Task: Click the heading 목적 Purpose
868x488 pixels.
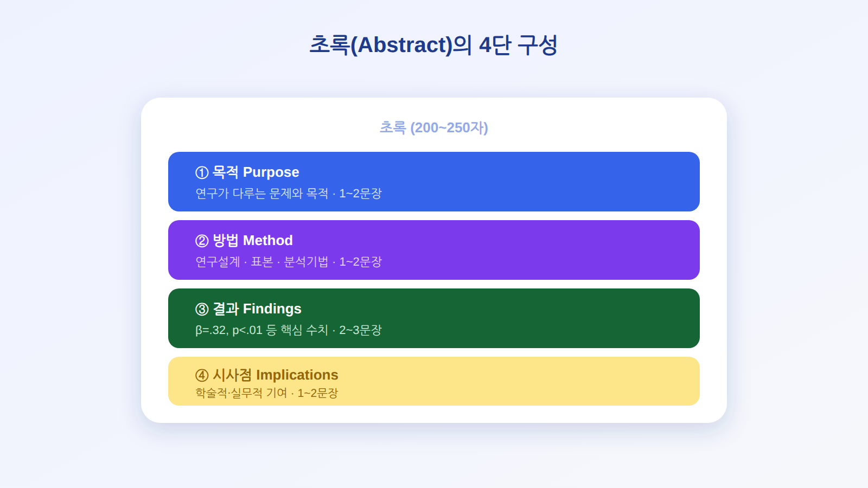Action: click(x=256, y=172)
